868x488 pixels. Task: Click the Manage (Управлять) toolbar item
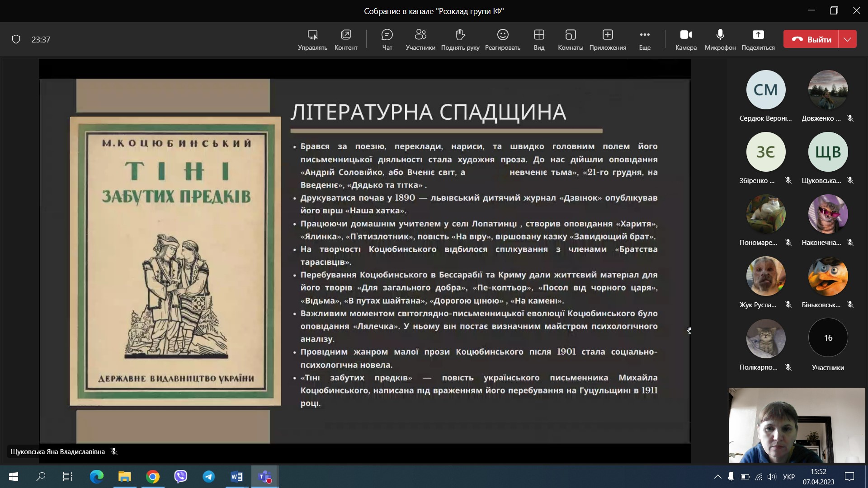pyautogui.click(x=312, y=39)
